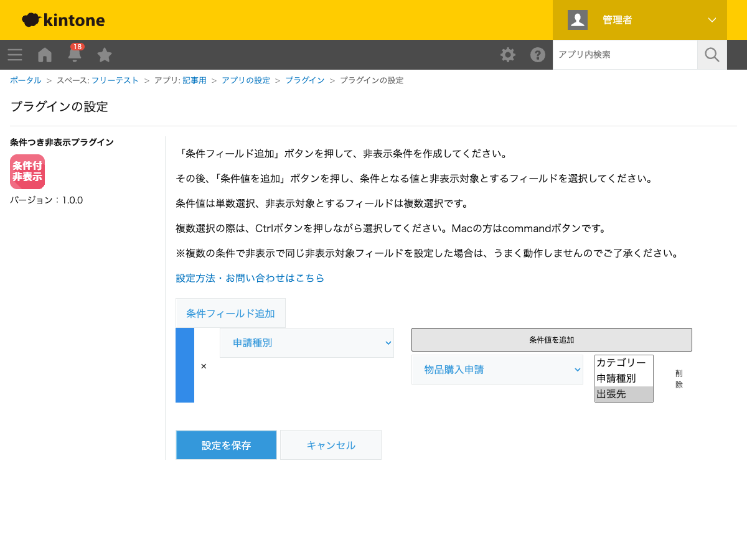Click the バージョン：1.0.0 text
The height and width of the screenshot is (560, 747).
coord(47,200)
